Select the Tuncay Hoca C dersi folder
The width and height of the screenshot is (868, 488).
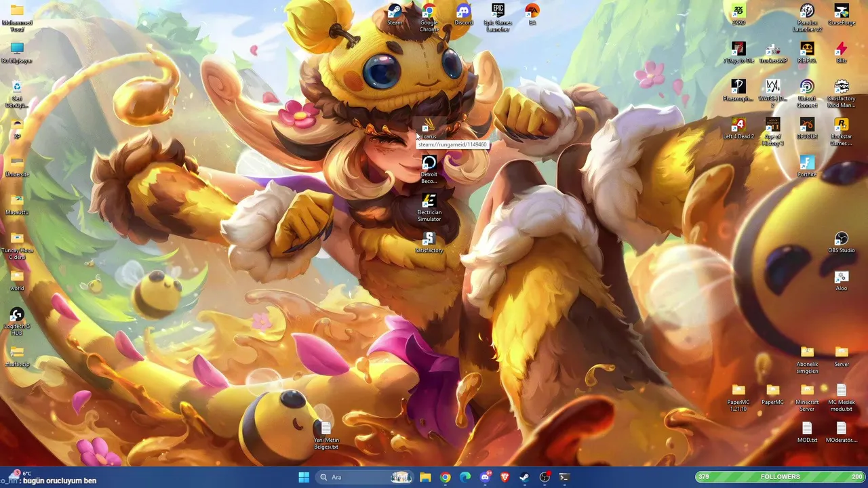(x=17, y=245)
